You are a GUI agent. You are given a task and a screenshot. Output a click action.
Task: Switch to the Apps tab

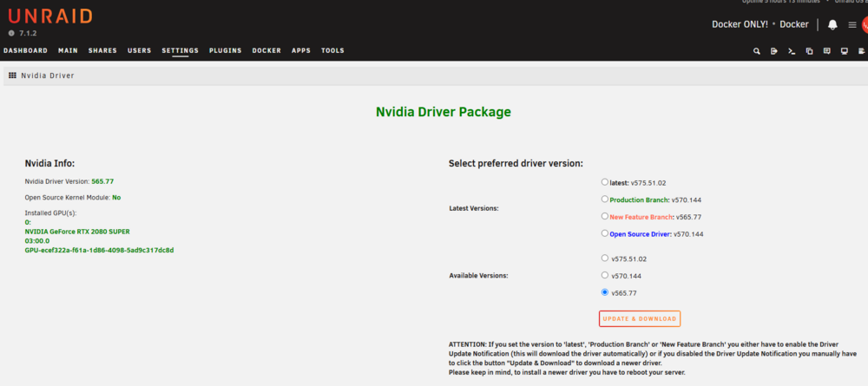click(x=301, y=50)
